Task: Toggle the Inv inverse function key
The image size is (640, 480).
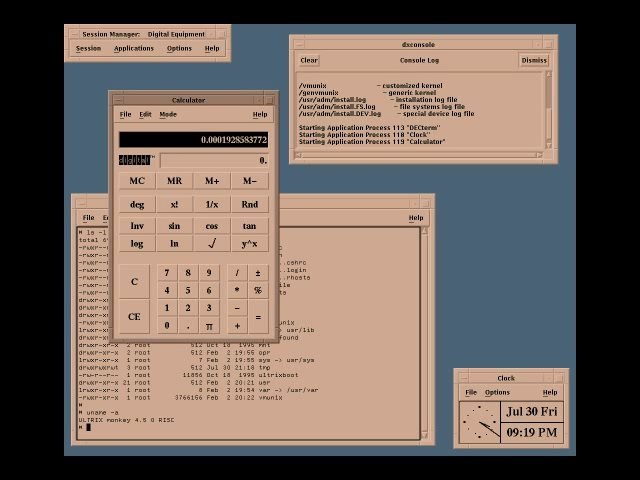Action: point(137,226)
